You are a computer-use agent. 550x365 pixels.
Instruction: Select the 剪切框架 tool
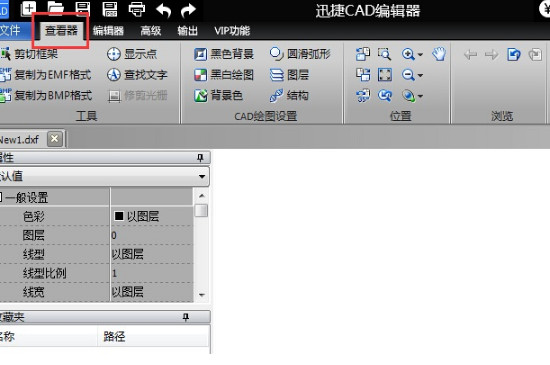click(29, 54)
